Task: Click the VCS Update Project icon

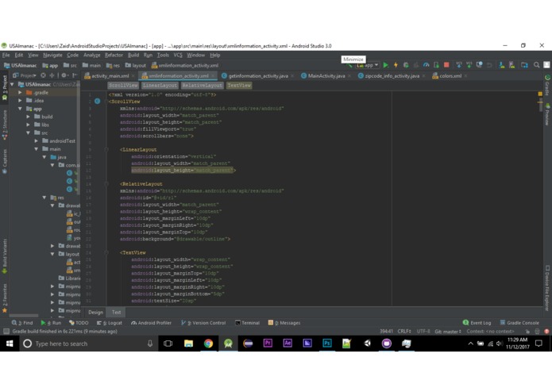Action: pyautogui.click(x=459, y=65)
